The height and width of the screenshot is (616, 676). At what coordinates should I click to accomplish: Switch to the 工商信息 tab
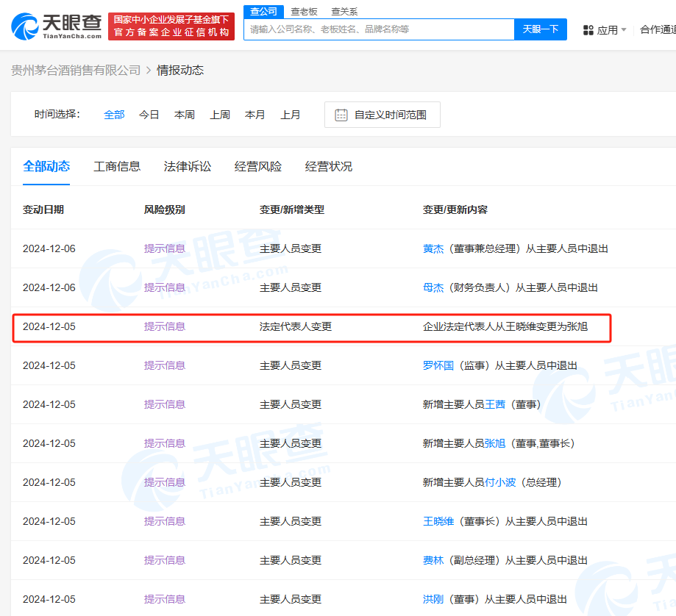(117, 166)
